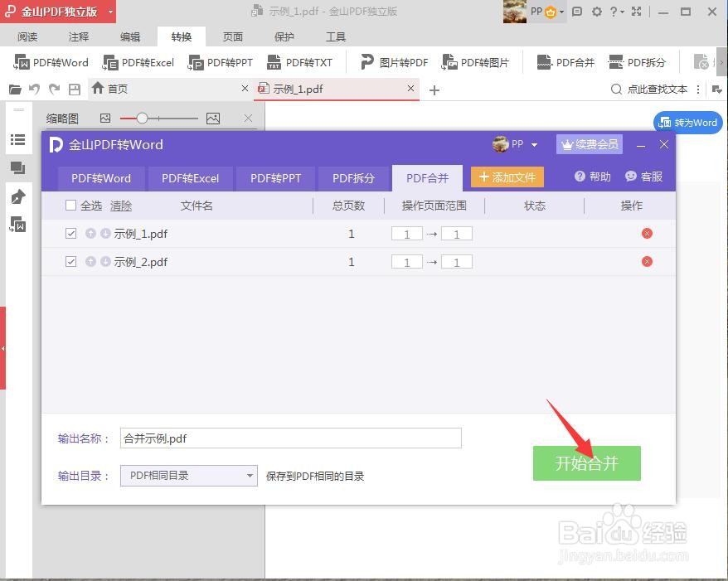Open 帮助 in the dialog
This screenshot has height=581, width=728.
pos(592,177)
